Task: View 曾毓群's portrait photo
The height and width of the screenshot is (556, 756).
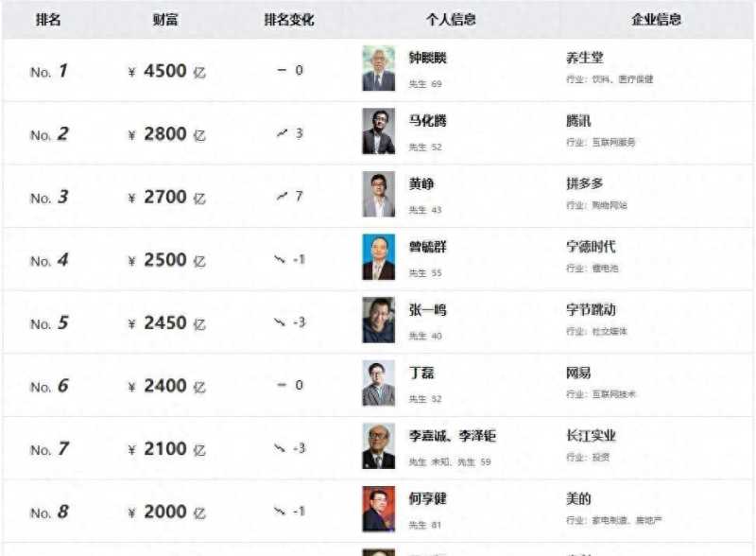Action: point(379,257)
